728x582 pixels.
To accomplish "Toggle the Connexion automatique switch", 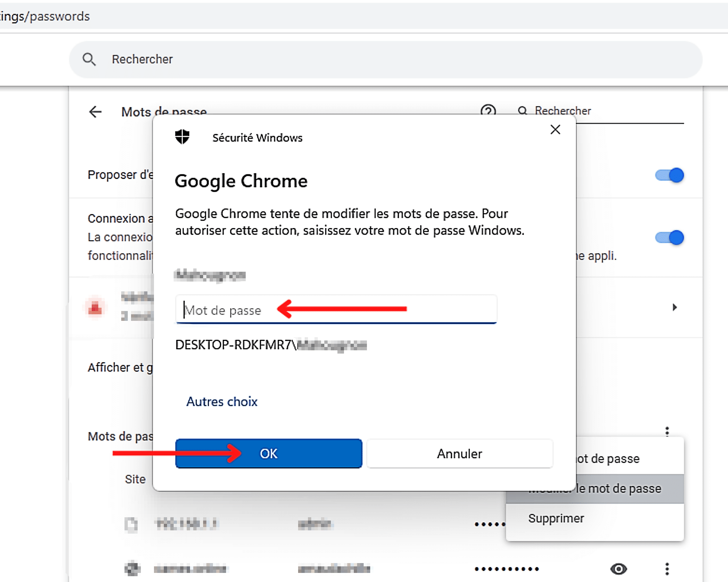I will coord(670,238).
